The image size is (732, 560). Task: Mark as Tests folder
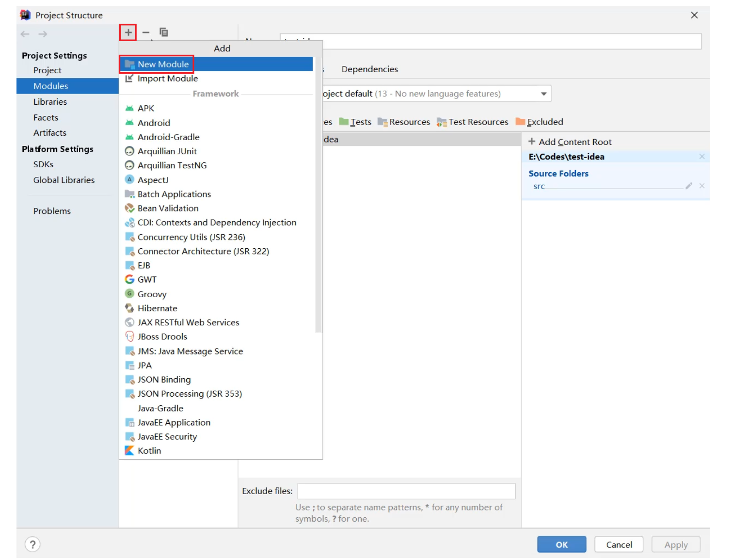[355, 122]
